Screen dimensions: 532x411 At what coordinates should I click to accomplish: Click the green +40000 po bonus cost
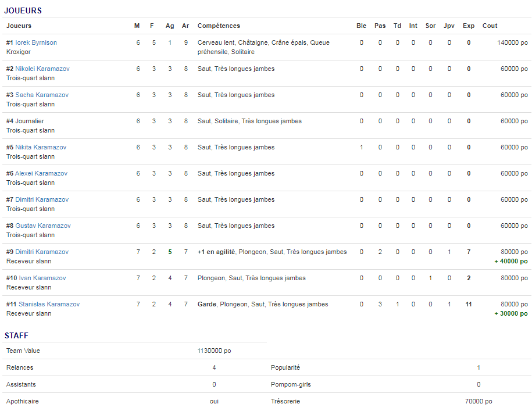[x=511, y=261]
